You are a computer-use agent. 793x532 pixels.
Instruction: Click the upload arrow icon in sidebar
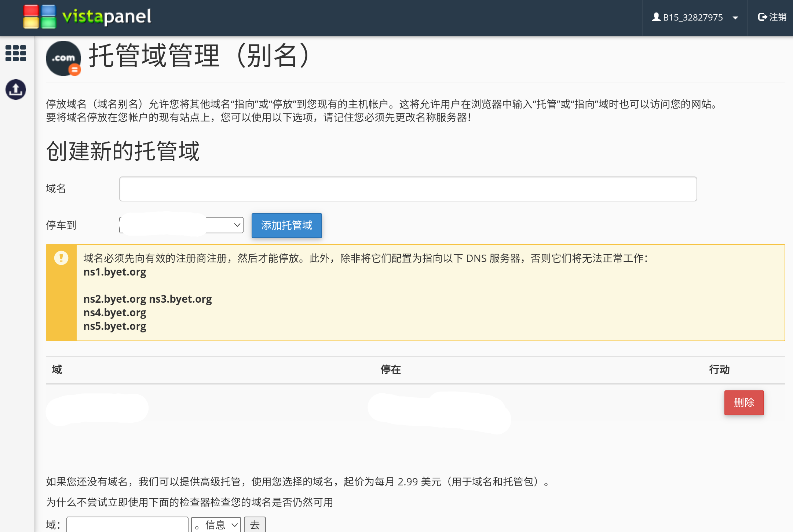click(16, 90)
